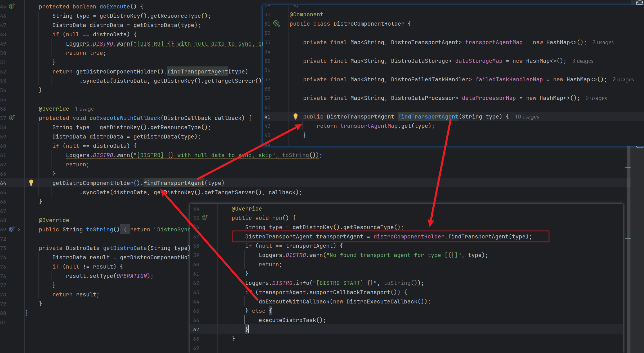Click Spring bean gutter icon beside DistroComponentHolder class
This screenshot has width=644, height=353.
(277, 24)
